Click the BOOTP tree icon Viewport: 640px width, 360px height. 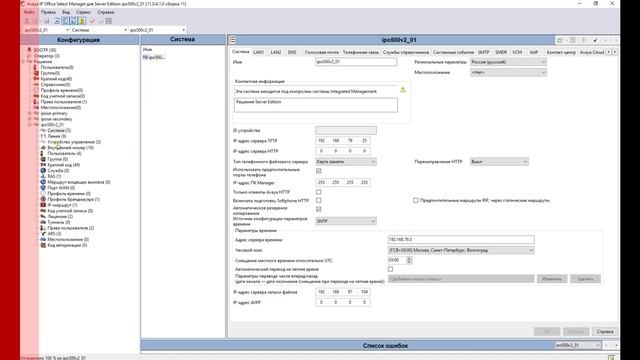29,50
